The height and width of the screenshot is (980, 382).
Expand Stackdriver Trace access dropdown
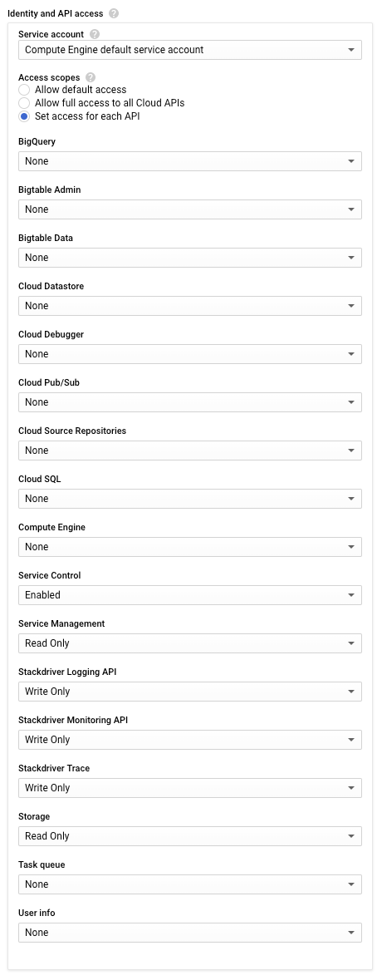click(x=189, y=787)
